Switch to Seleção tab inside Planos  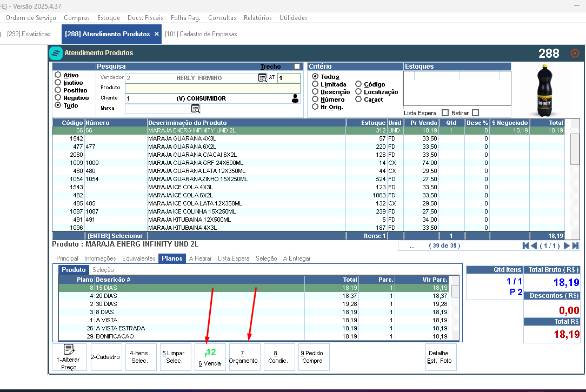[x=103, y=270]
